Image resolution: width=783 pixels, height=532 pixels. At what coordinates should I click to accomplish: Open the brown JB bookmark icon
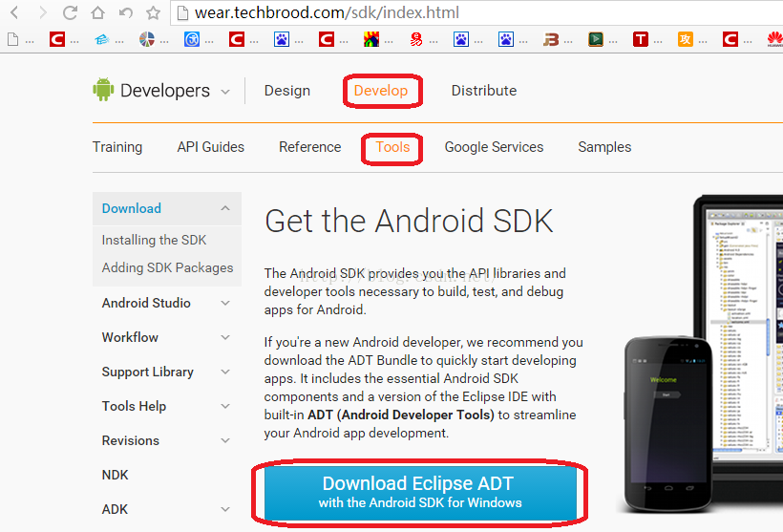coord(551,39)
